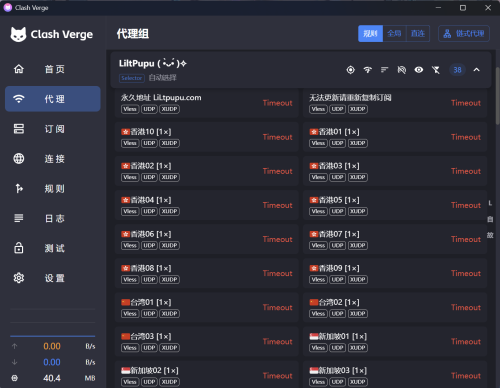The width and height of the screenshot is (500, 388).
Task: Click the proxy list vertical scrollbar
Action: [497, 96]
